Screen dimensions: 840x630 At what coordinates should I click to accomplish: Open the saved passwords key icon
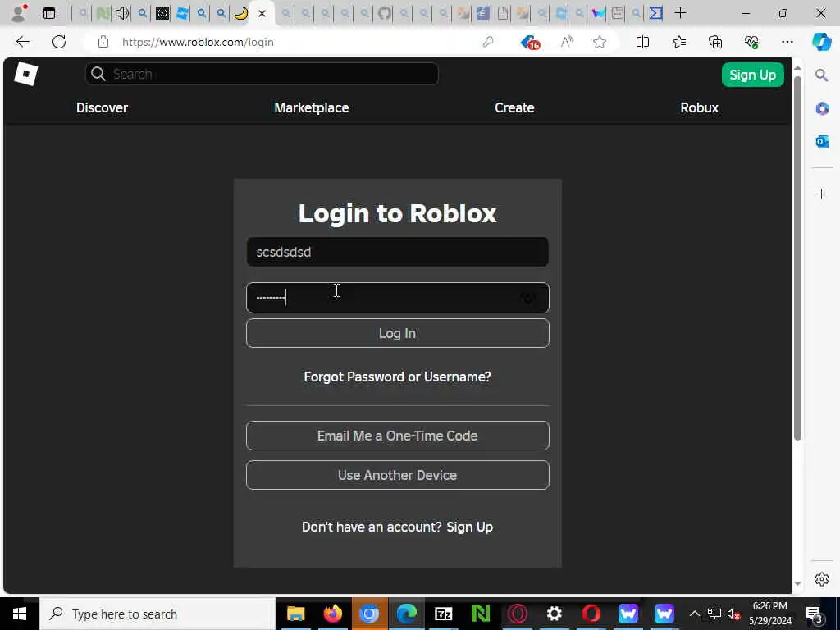coord(487,42)
